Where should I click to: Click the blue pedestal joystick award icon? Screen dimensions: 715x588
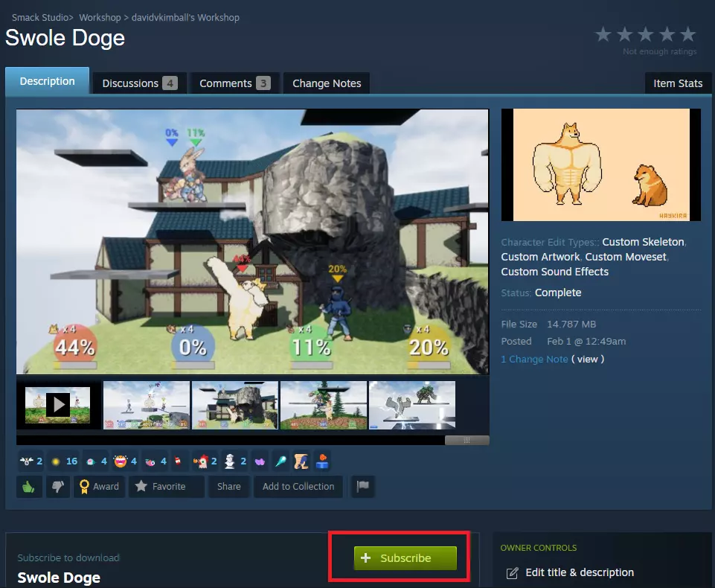click(x=322, y=461)
